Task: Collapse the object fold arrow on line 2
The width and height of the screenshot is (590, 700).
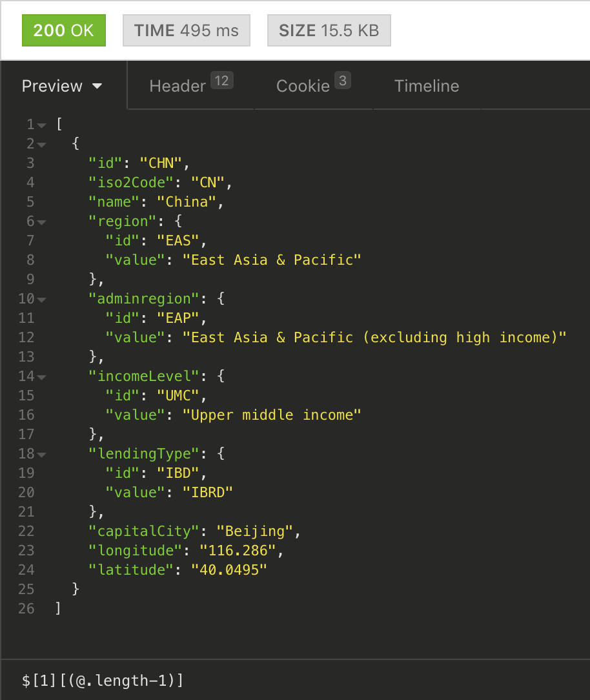Action: point(41,145)
